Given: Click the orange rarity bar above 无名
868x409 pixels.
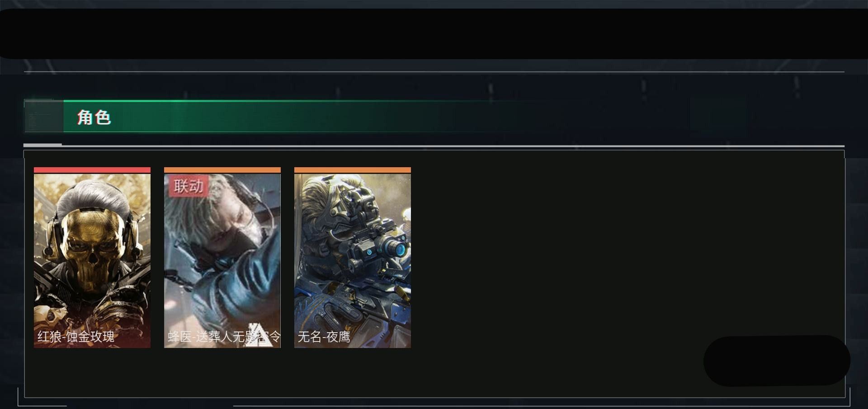Looking at the screenshot, I should tap(353, 170).
